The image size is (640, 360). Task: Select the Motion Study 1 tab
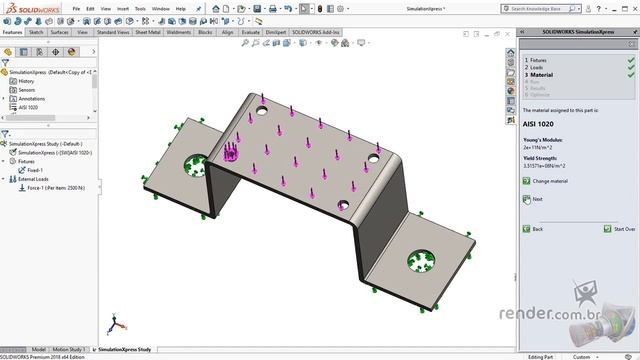[x=69, y=349]
